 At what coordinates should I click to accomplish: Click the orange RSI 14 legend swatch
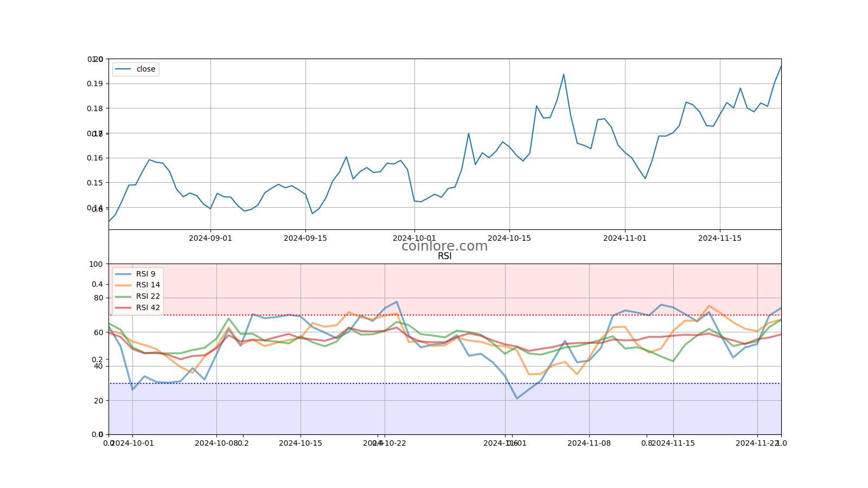(123, 285)
